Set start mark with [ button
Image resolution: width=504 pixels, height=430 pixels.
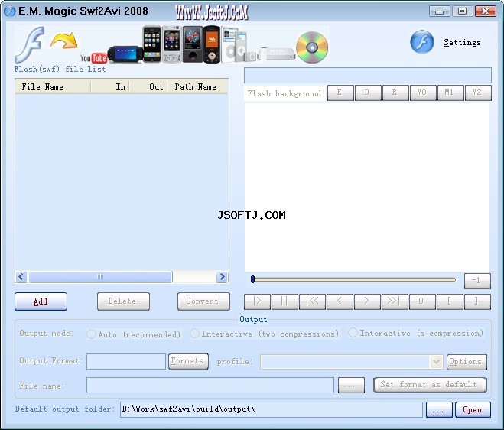pos(450,301)
